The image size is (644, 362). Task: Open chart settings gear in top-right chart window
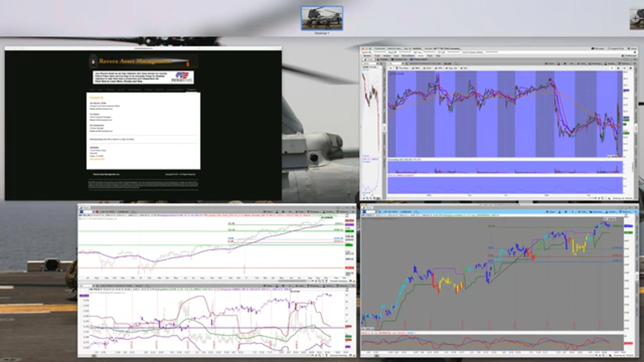565,64
